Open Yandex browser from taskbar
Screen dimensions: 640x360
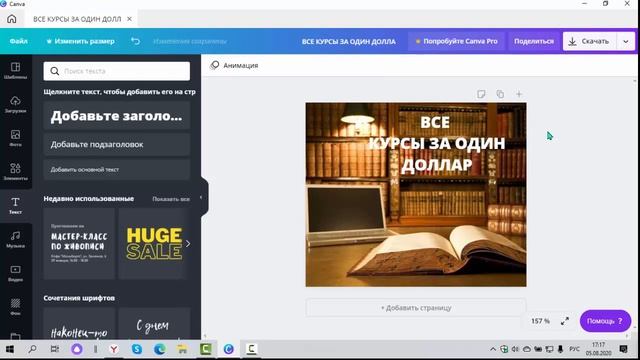point(114,349)
